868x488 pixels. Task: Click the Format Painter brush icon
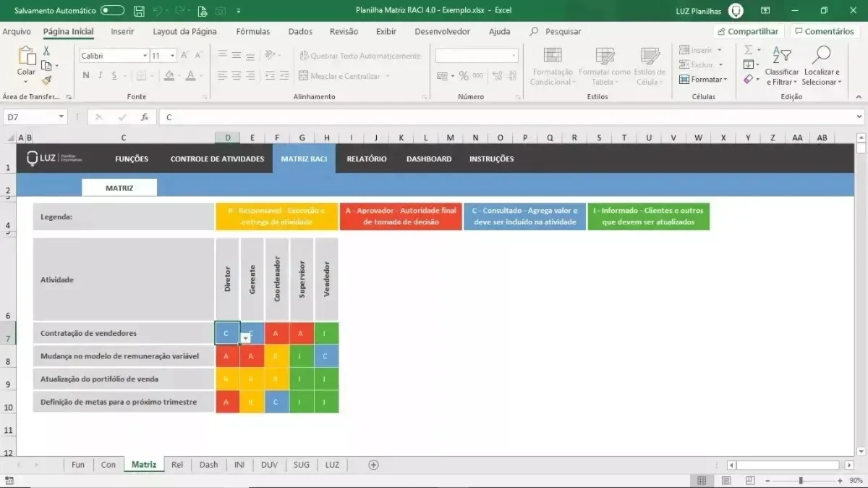tap(46, 80)
